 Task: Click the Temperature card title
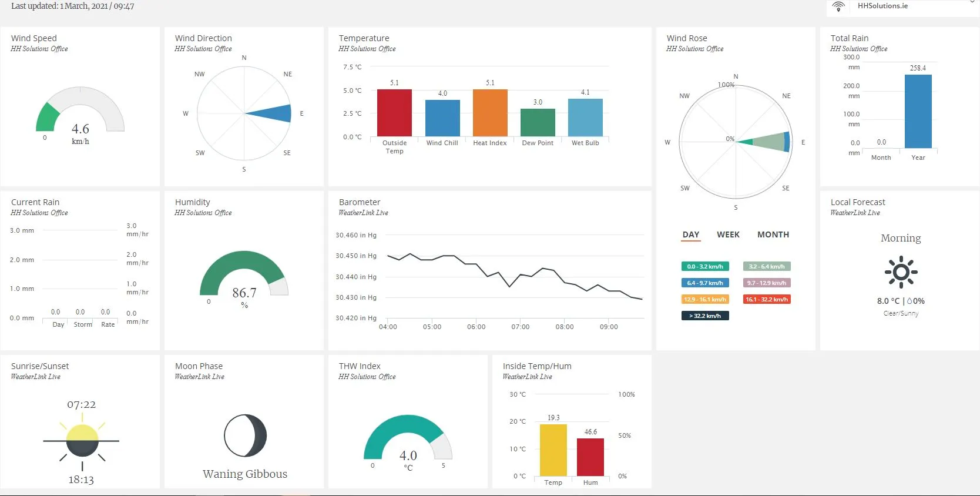(364, 38)
